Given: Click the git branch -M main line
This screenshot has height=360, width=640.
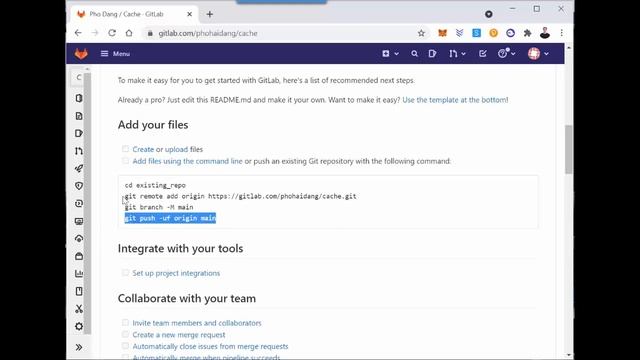Looking at the screenshot, I should (x=159, y=207).
